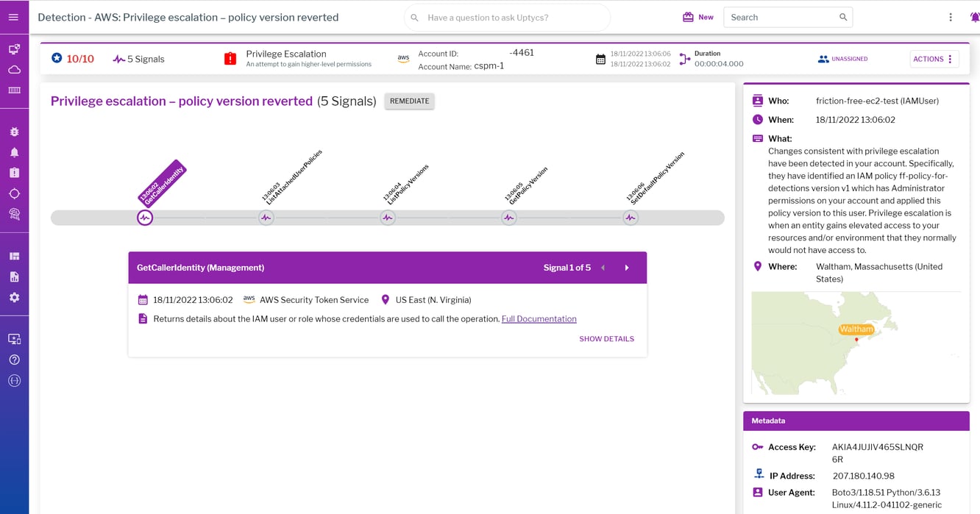
Task: Click the IP Address network icon
Action: point(758,474)
